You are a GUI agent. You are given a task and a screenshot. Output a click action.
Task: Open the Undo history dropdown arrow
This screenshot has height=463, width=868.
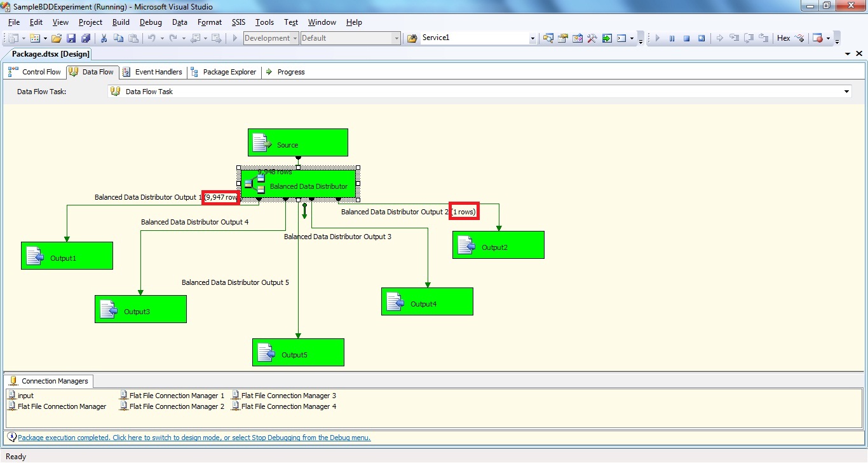pyautogui.click(x=162, y=38)
